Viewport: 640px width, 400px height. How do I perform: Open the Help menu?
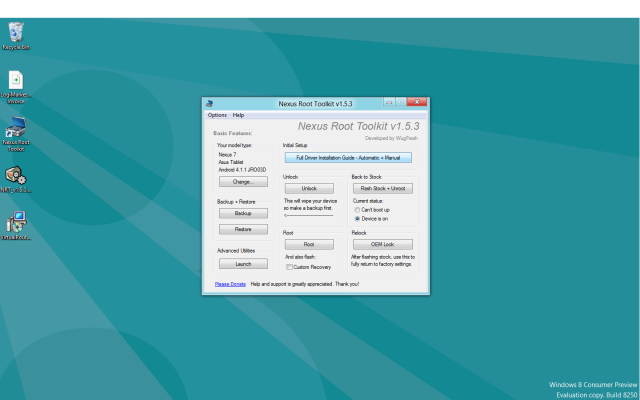pyautogui.click(x=238, y=115)
